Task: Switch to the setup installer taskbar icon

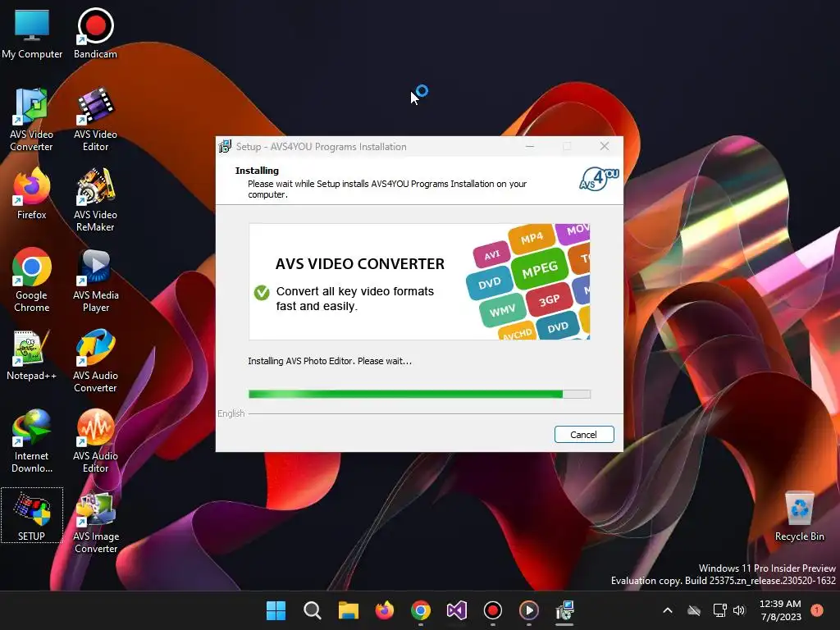Action: pos(564,610)
